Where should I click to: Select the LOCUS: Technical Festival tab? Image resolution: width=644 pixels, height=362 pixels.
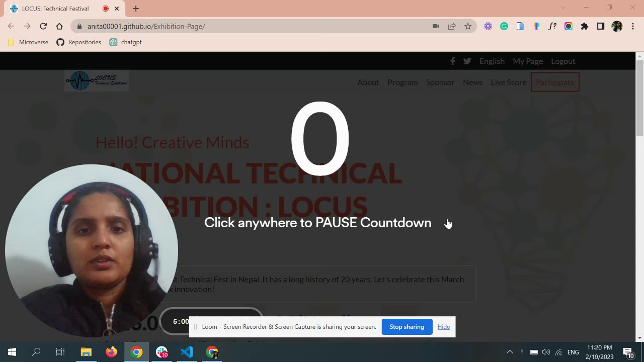(x=64, y=9)
